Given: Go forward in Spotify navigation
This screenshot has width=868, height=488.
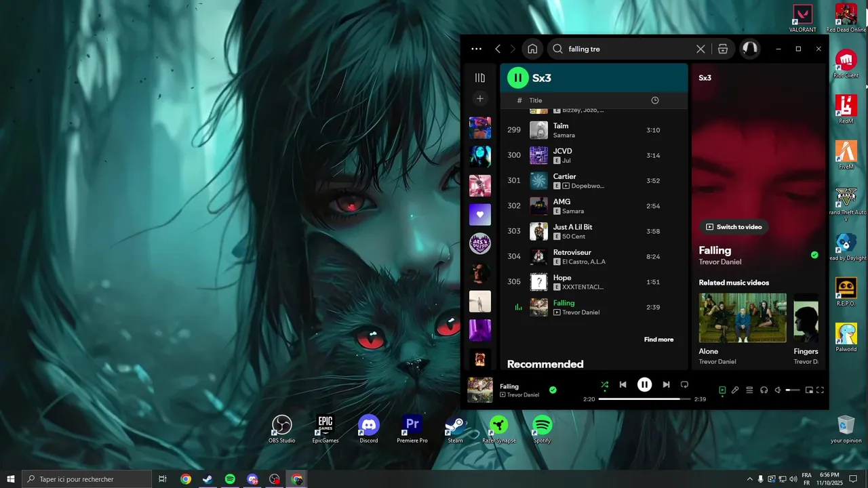Looking at the screenshot, I should 513,49.
